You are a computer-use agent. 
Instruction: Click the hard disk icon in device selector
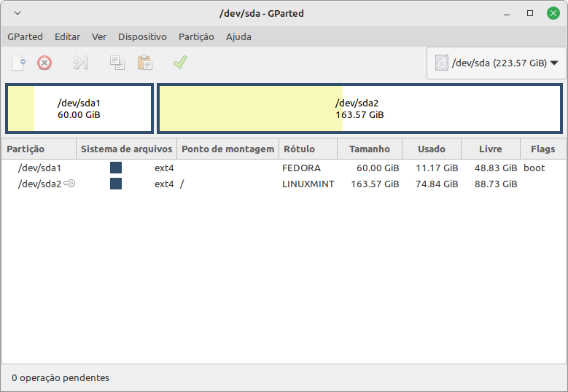442,63
